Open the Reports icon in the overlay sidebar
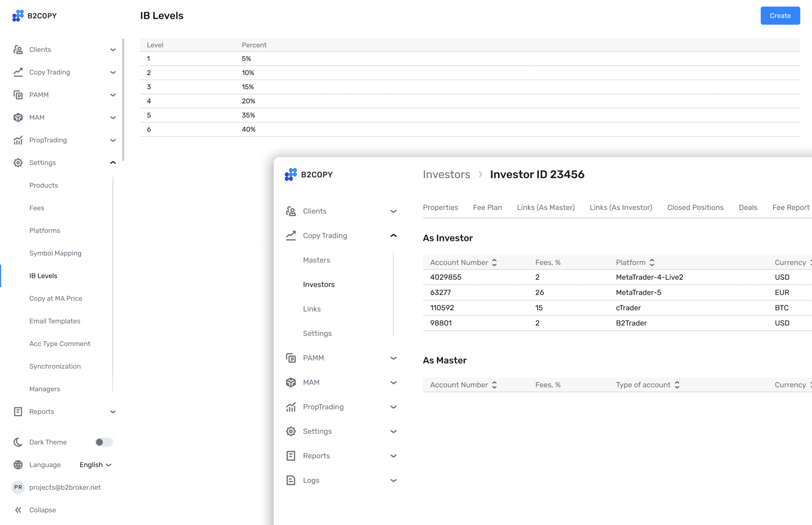812x525 pixels. [291, 455]
